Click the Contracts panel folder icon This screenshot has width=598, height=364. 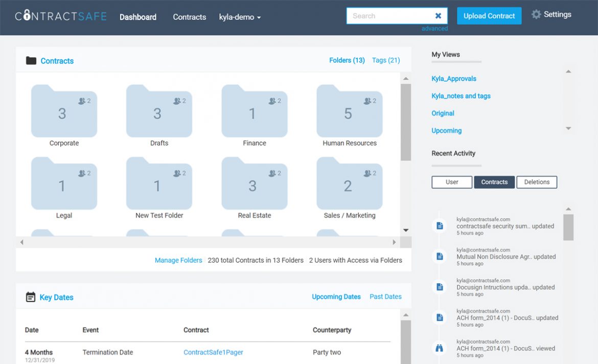(x=31, y=60)
